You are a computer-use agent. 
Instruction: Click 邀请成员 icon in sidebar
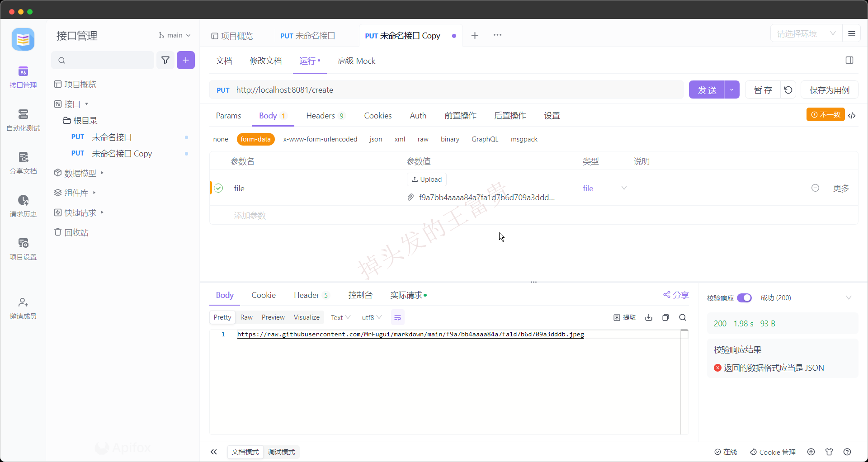(x=23, y=302)
